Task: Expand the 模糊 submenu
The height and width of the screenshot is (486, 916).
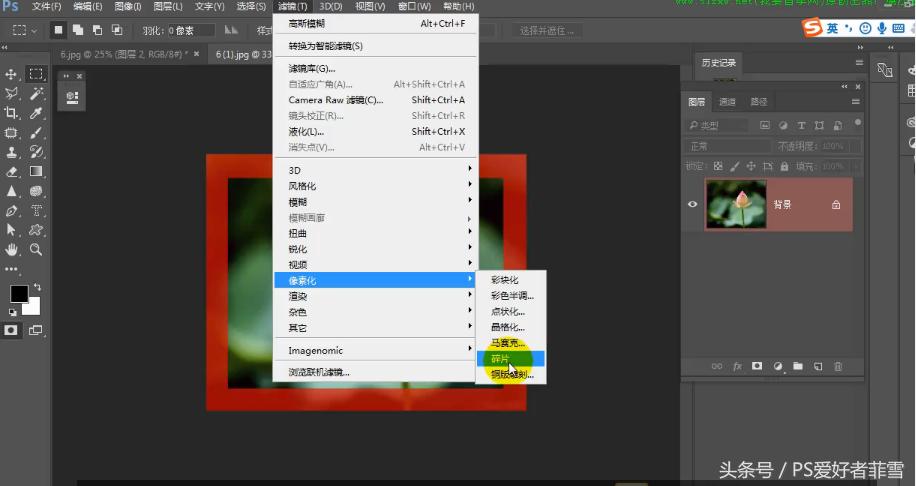Action: 376,202
